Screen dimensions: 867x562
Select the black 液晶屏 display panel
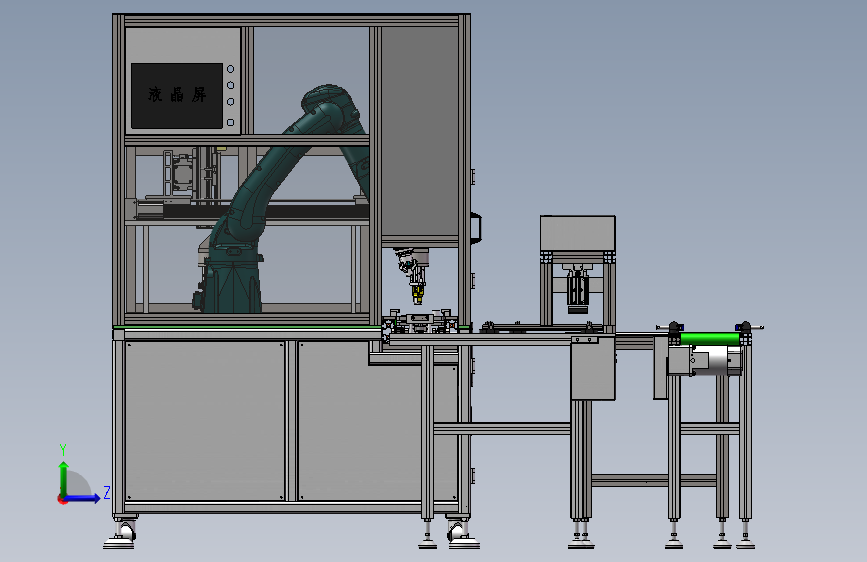[177, 96]
